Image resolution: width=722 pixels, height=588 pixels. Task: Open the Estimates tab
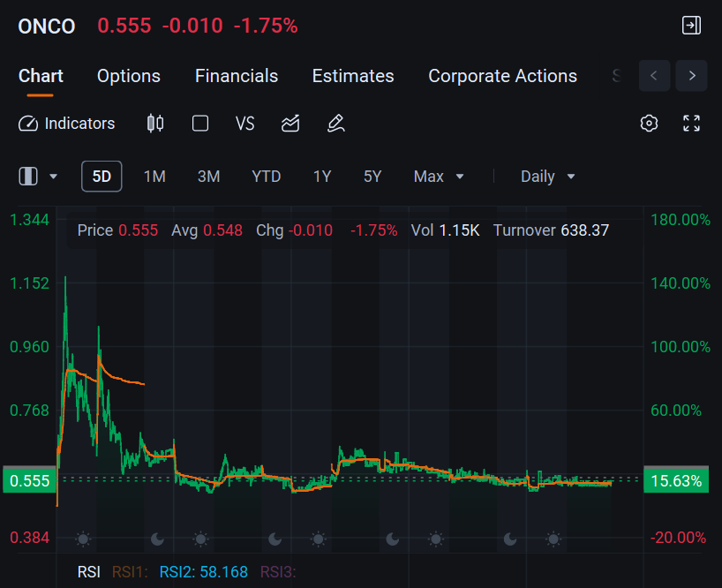pyautogui.click(x=353, y=76)
